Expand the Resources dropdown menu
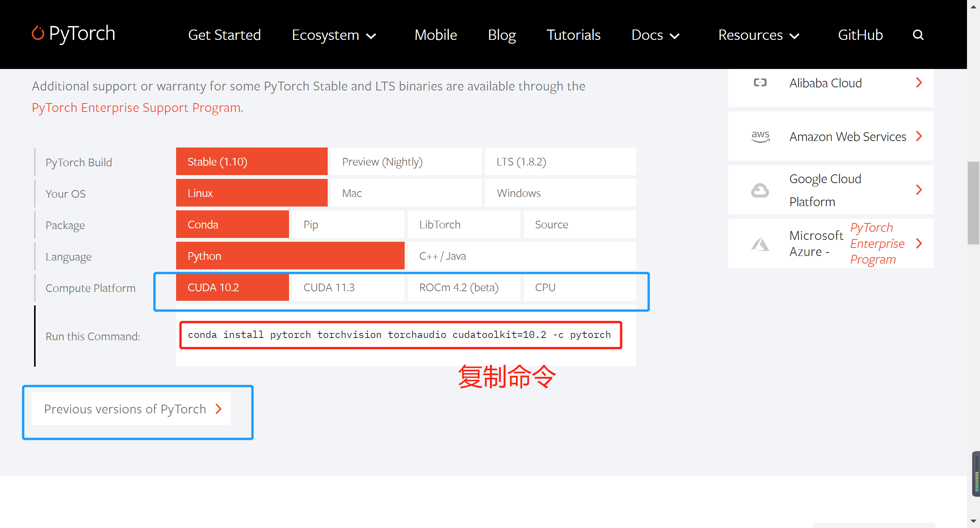This screenshot has height=528, width=980. [x=759, y=35]
